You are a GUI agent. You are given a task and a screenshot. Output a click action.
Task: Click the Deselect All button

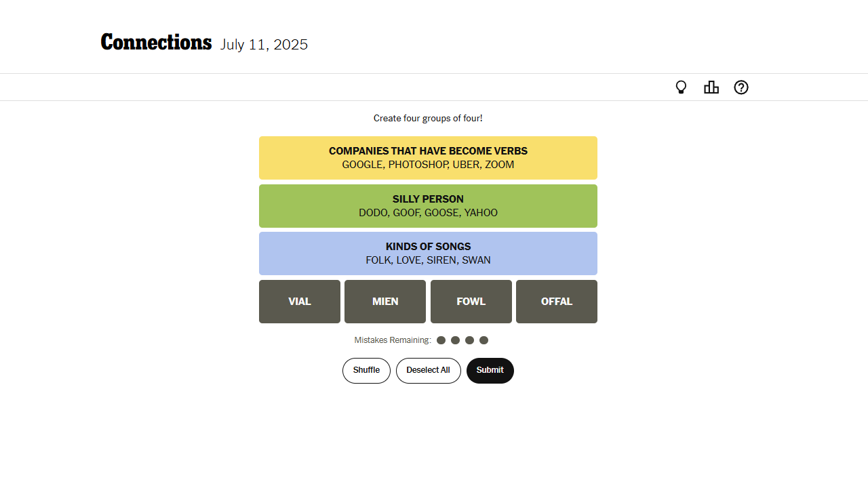(428, 371)
